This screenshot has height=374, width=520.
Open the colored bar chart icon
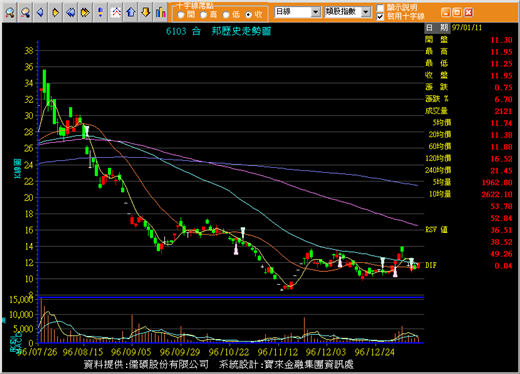[x=161, y=13]
